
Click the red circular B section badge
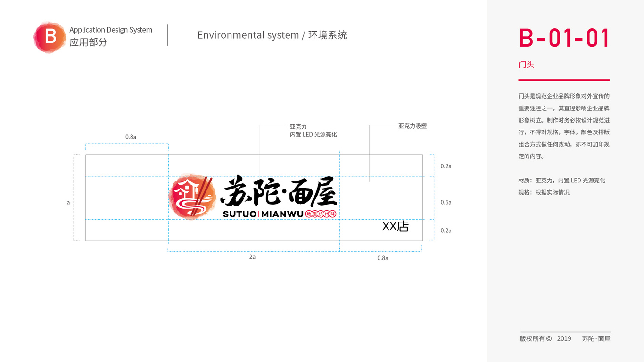[x=50, y=37]
